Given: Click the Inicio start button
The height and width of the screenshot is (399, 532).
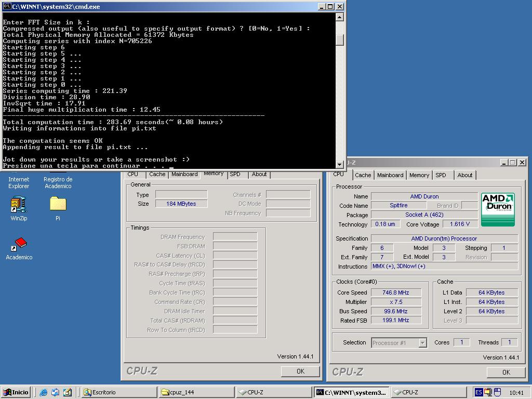Looking at the screenshot, I should tap(16, 392).
